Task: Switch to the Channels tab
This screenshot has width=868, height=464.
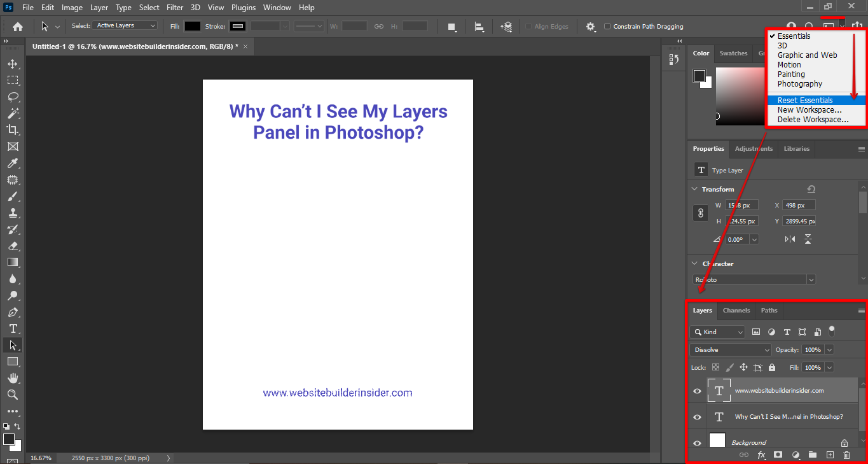Action: (736, 311)
